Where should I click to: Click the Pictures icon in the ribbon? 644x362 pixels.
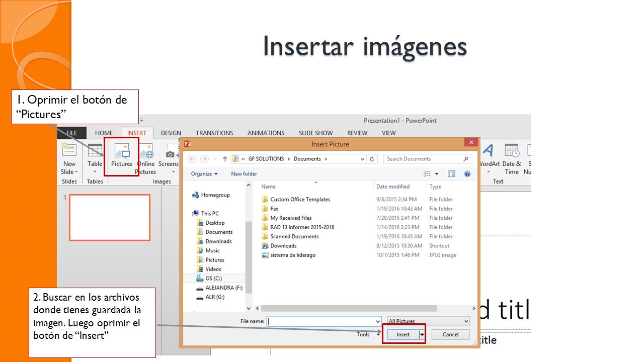[x=122, y=151]
